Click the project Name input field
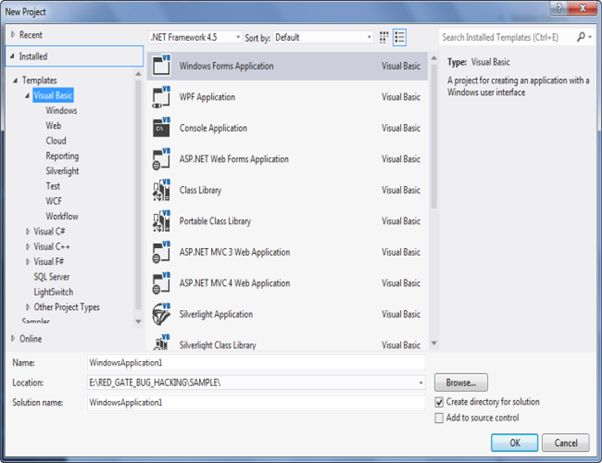 (256, 362)
